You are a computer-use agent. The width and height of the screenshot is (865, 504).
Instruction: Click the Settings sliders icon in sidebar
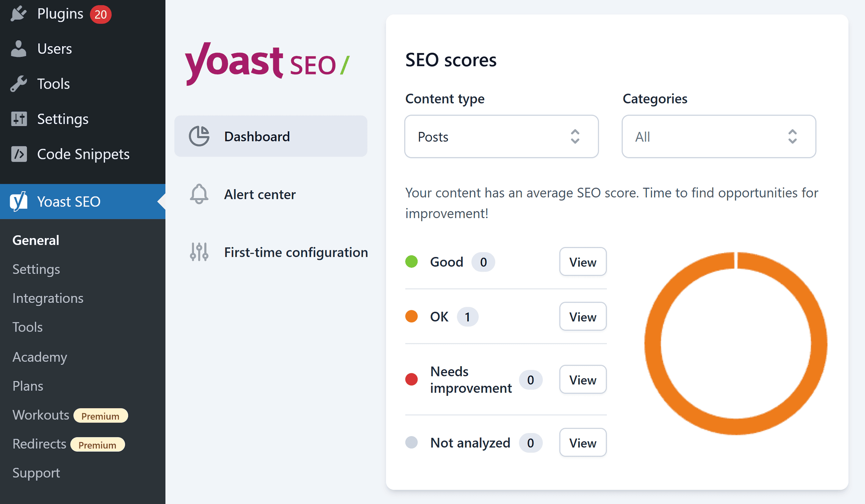(x=19, y=119)
